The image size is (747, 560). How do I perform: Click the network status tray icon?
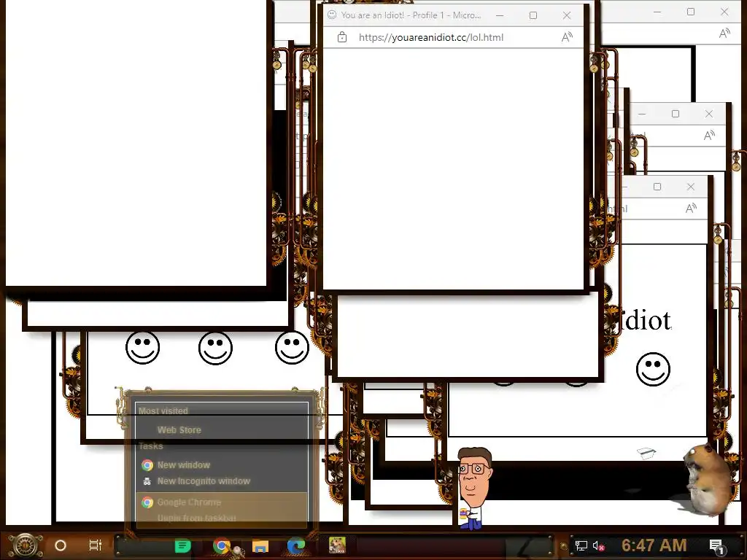point(581,545)
